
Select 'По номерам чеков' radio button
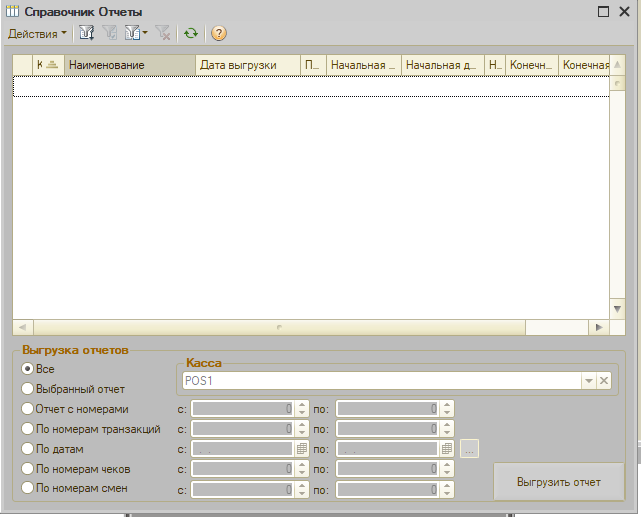28,469
